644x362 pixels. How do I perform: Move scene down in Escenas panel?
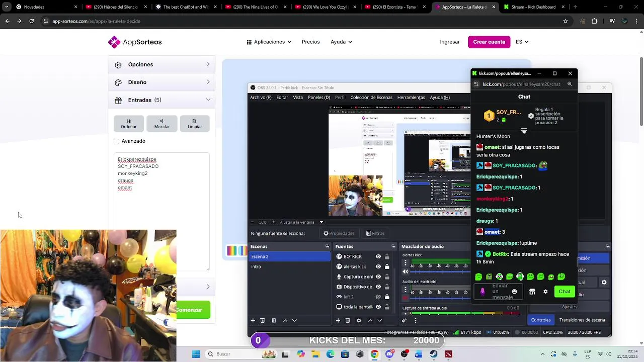pyautogui.click(x=294, y=320)
